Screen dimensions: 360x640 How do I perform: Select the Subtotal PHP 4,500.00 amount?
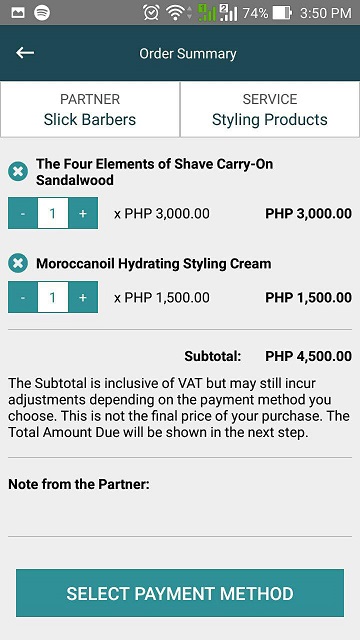309,356
